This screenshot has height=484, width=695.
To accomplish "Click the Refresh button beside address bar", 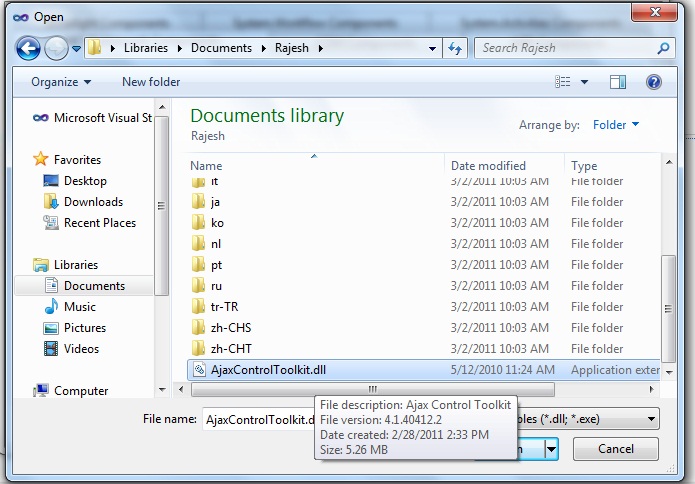I will click(455, 48).
